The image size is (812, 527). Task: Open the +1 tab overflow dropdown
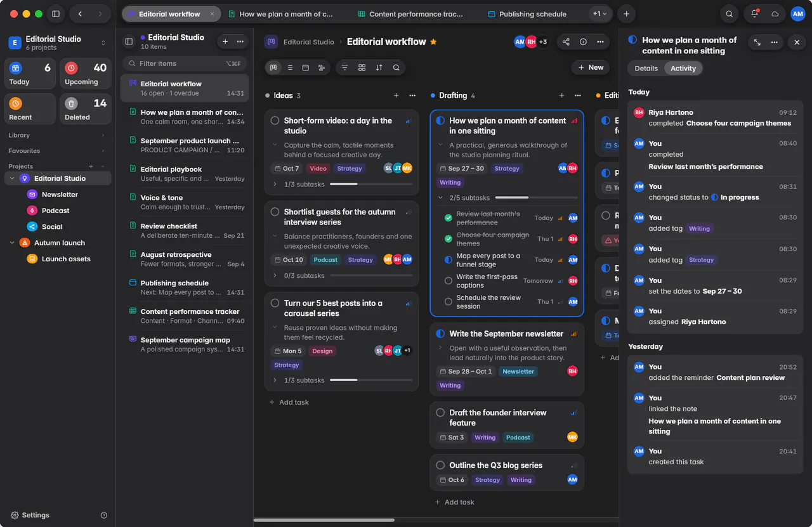coord(599,14)
